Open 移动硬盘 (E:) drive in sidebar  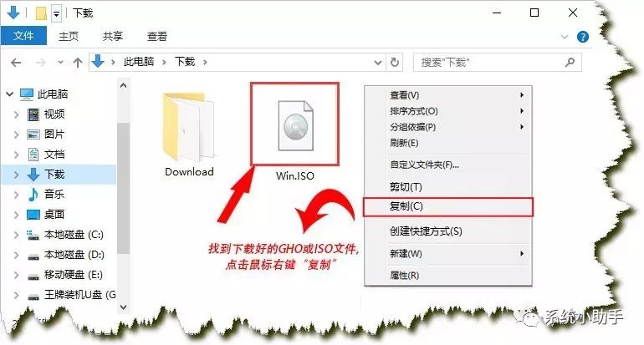click(x=65, y=275)
